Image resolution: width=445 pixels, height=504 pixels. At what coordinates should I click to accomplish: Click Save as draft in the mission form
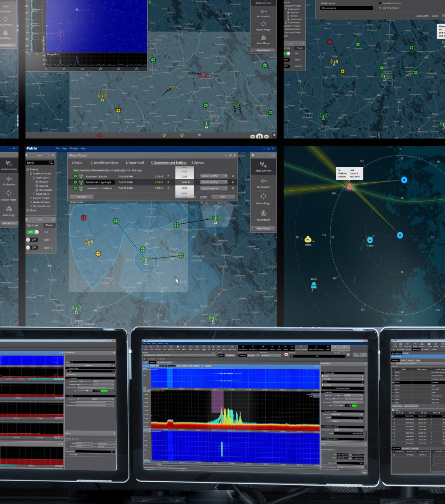click(422, 16)
